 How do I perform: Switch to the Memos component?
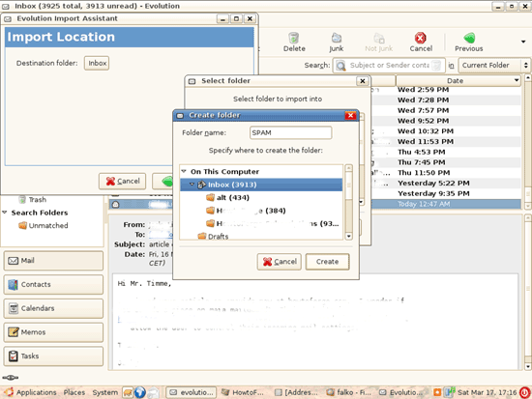click(53, 332)
